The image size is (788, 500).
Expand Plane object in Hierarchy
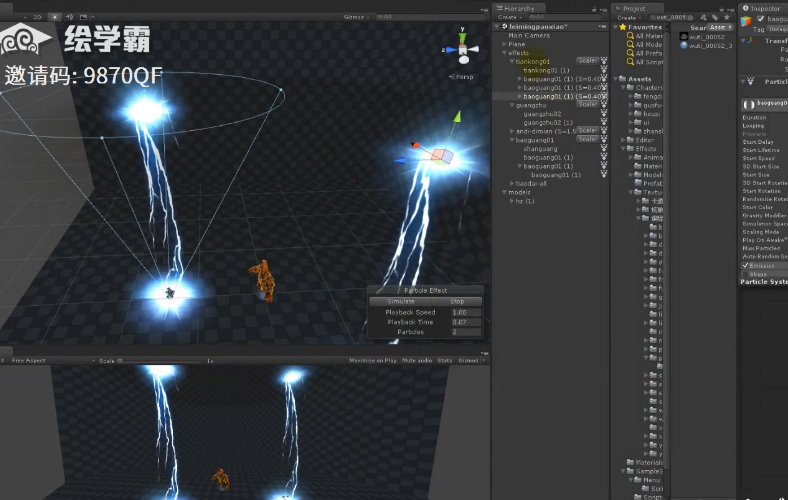(x=505, y=44)
